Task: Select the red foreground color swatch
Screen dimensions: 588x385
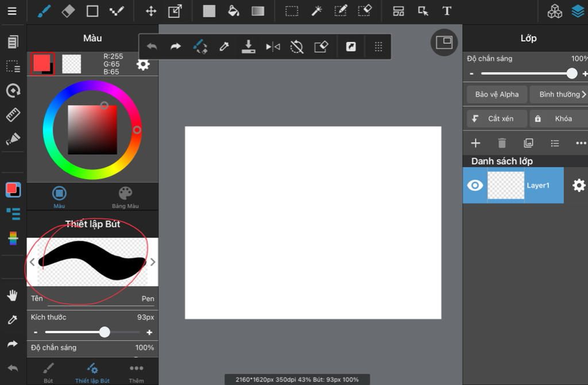Action: (x=42, y=63)
